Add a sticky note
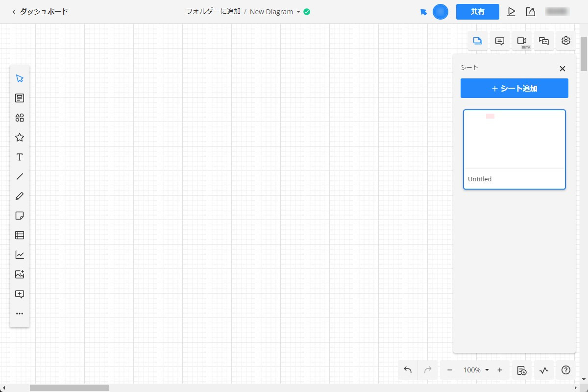This screenshot has height=392, width=588. pos(20,216)
